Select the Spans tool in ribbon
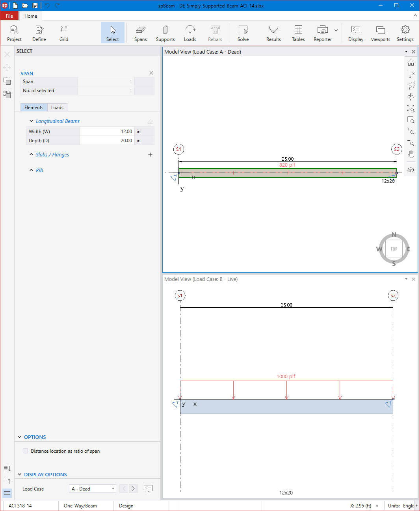This screenshot has width=420, height=511. (140, 33)
